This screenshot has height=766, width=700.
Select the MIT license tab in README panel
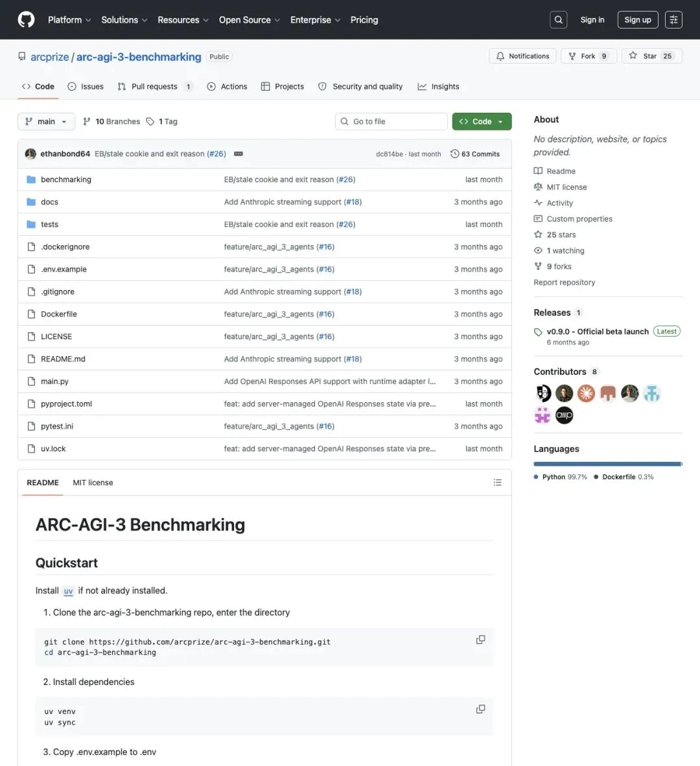click(x=93, y=482)
